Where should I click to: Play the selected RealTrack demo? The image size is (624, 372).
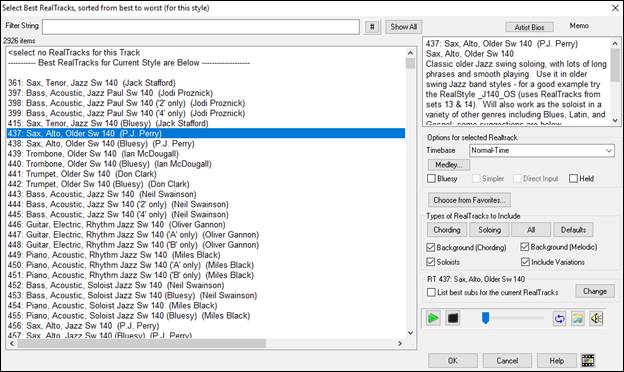(433, 318)
